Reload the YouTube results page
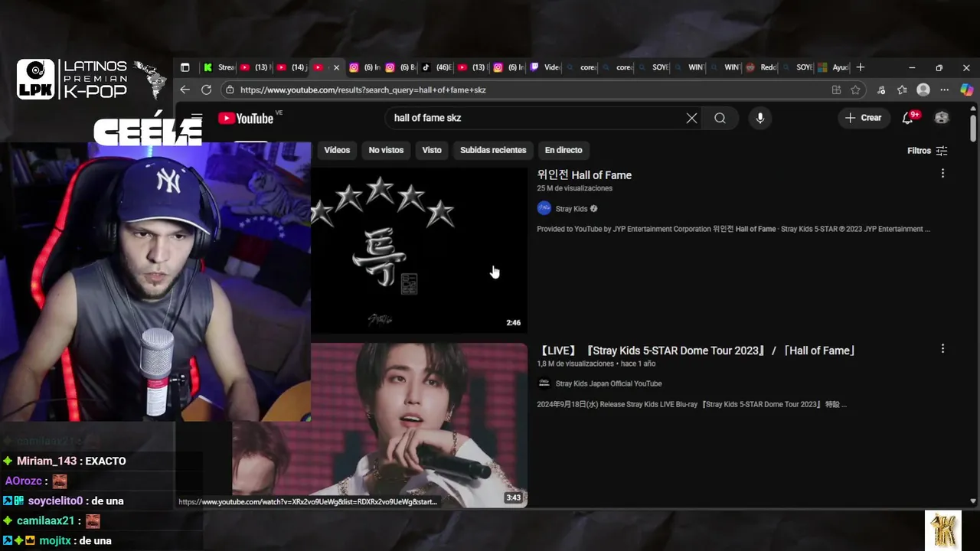980x551 pixels. 206,90
